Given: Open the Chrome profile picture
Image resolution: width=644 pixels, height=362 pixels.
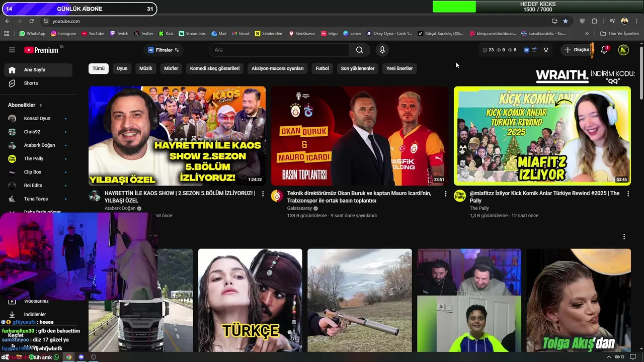Looking at the screenshot, I should pyautogui.click(x=624, y=21).
